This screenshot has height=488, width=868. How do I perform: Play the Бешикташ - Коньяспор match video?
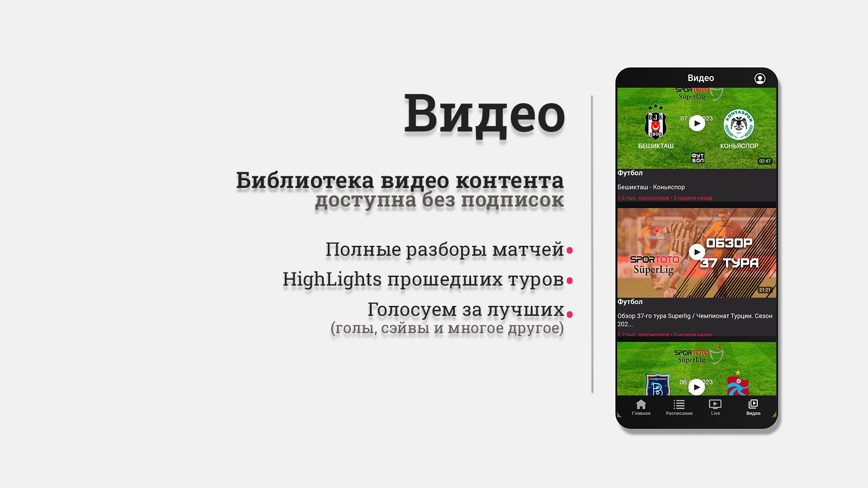click(697, 123)
